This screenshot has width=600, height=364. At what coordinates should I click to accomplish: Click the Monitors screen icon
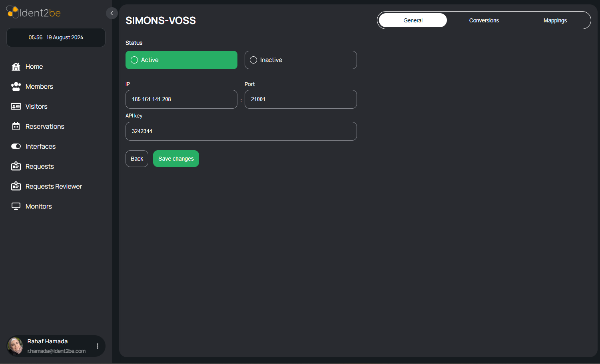[x=16, y=206]
